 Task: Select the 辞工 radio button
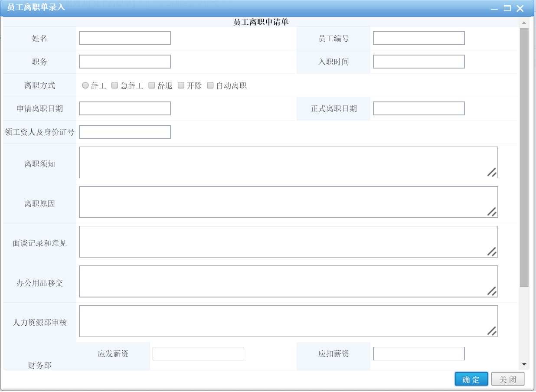[85, 85]
